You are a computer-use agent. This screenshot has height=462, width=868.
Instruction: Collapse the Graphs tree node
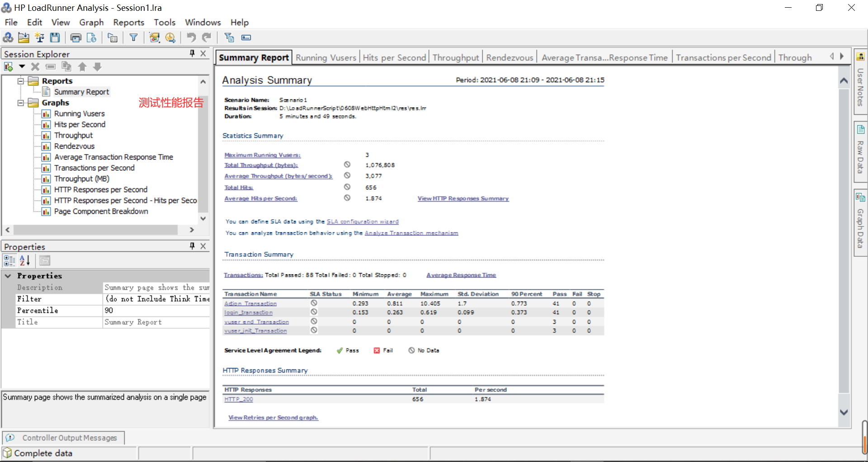point(20,103)
